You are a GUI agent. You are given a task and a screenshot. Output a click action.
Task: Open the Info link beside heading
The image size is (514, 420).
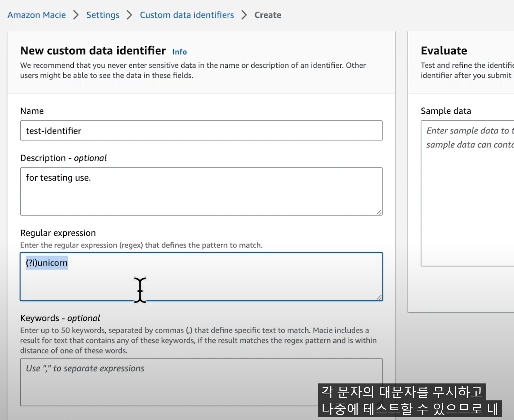pyautogui.click(x=179, y=52)
